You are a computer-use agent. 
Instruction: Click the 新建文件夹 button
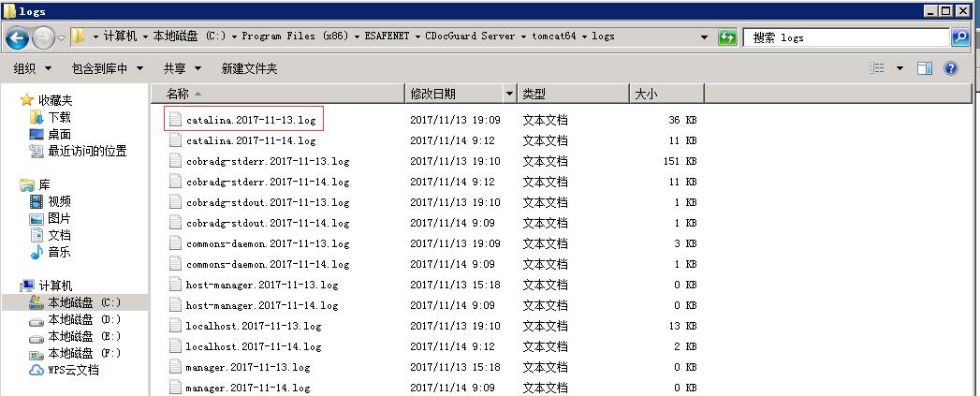pyautogui.click(x=249, y=68)
